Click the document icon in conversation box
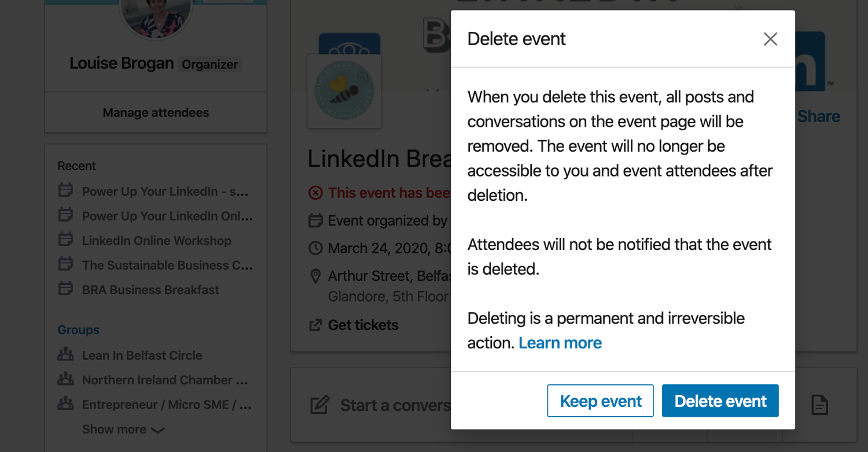Viewport: 868px width, 452px height. [820, 405]
